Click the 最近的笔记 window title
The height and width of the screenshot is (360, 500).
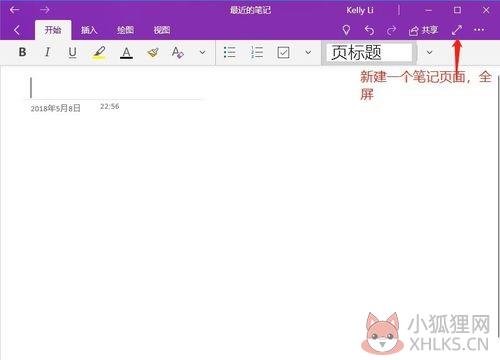coord(250,10)
